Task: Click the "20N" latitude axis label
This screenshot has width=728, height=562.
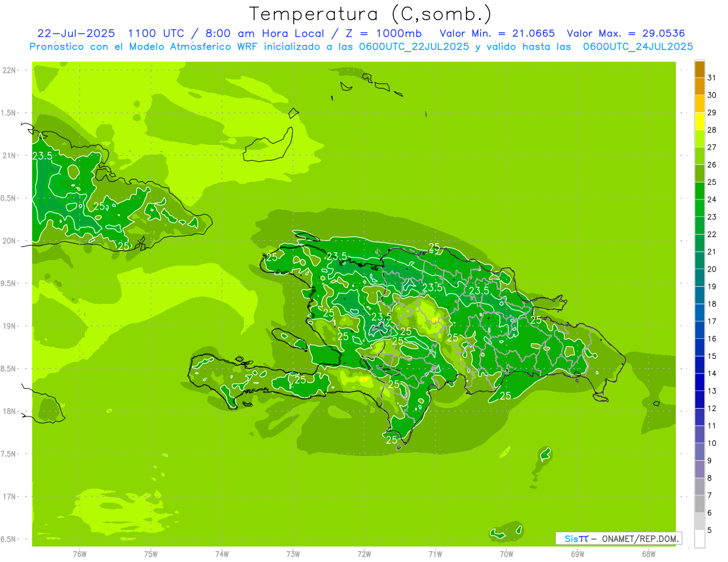Action: [10, 241]
